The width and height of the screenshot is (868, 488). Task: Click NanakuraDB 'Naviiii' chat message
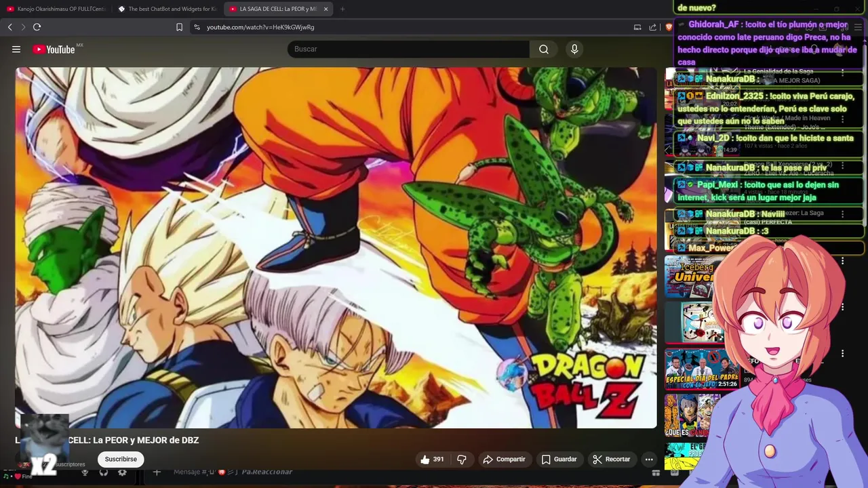(768, 214)
